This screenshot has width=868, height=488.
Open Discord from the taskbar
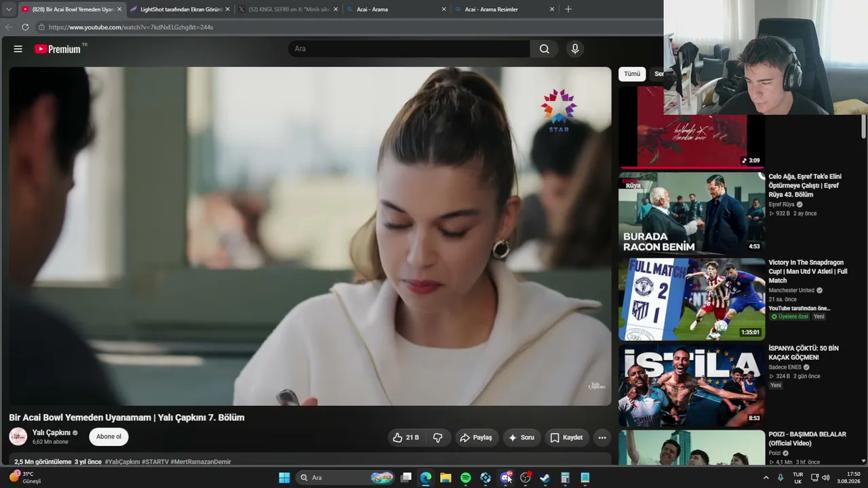505,478
